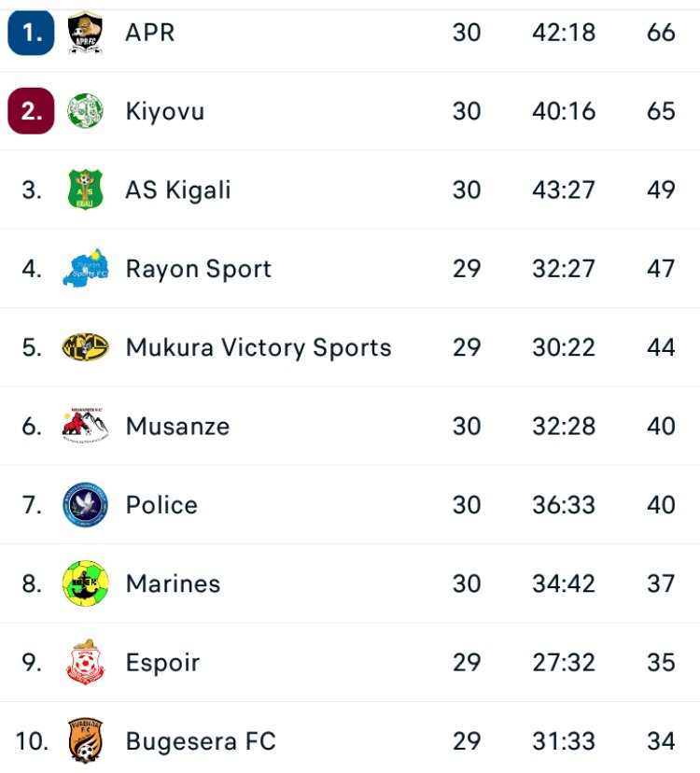Image resolution: width=700 pixels, height=773 pixels.
Task: Click the APR club logo
Action: pos(86,33)
